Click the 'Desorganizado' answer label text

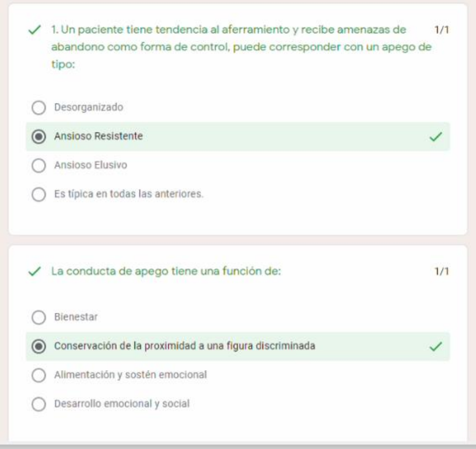[x=88, y=107]
